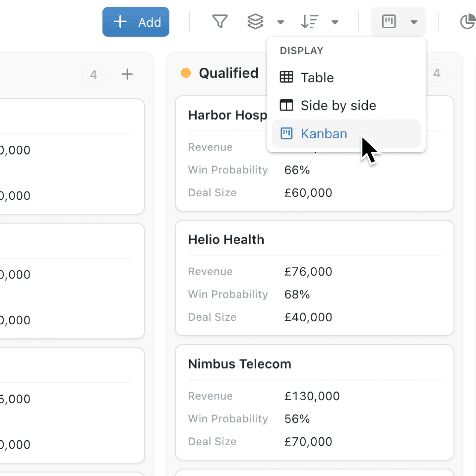Screen dimensions: 476x476
Task: Click the orange Qualified status dot
Action: [186, 73]
